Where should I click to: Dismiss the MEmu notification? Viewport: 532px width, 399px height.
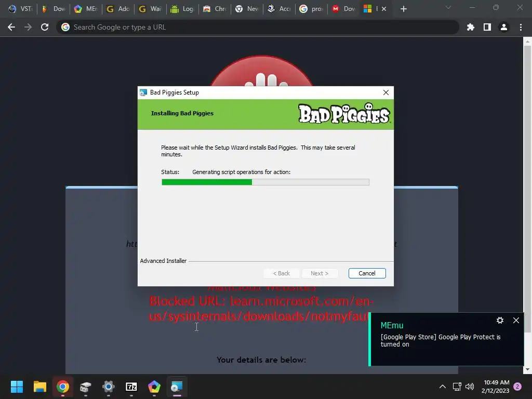tap(516, 320)
